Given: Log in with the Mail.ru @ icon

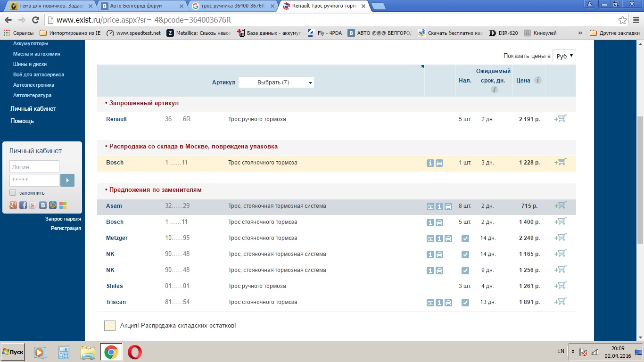Looking at the screenshot, I should (53, 205).
